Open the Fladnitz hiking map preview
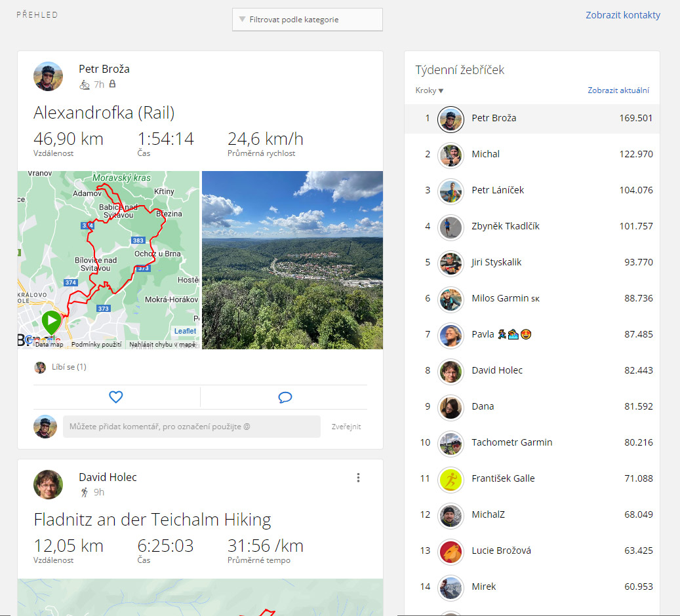The width and height of the screenshot is (680, 616). (201, 598)
